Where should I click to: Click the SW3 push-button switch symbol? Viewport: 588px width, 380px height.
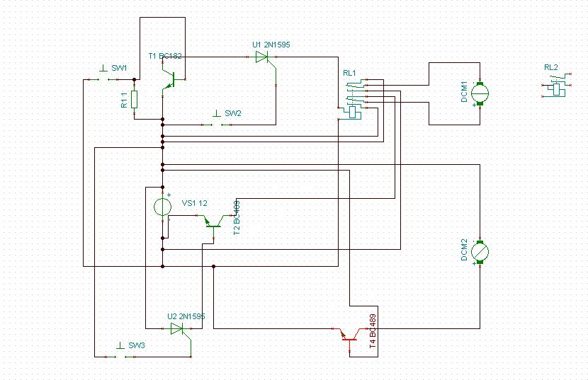pos(120,353)
